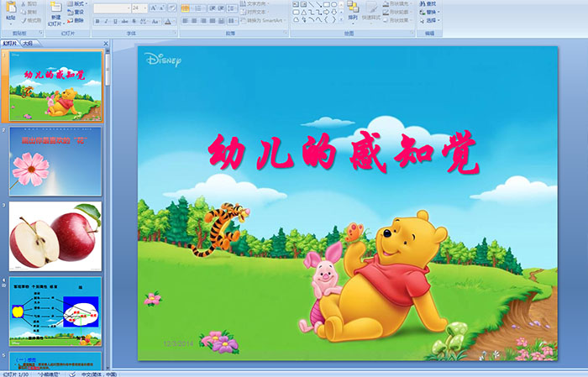The width and height of the screenshot is (588, 377).
Task: Expand the shapes gallery More arrow
Action: coord(341,20)
